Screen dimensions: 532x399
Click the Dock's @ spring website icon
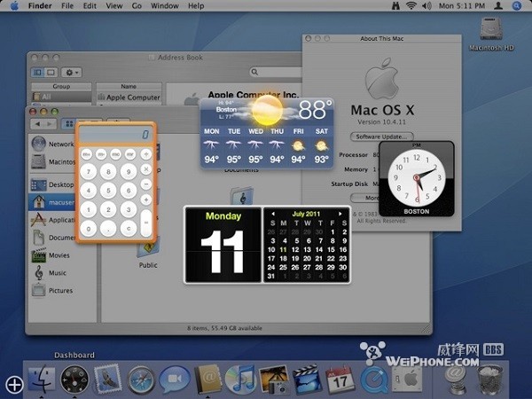coord(456,379)
